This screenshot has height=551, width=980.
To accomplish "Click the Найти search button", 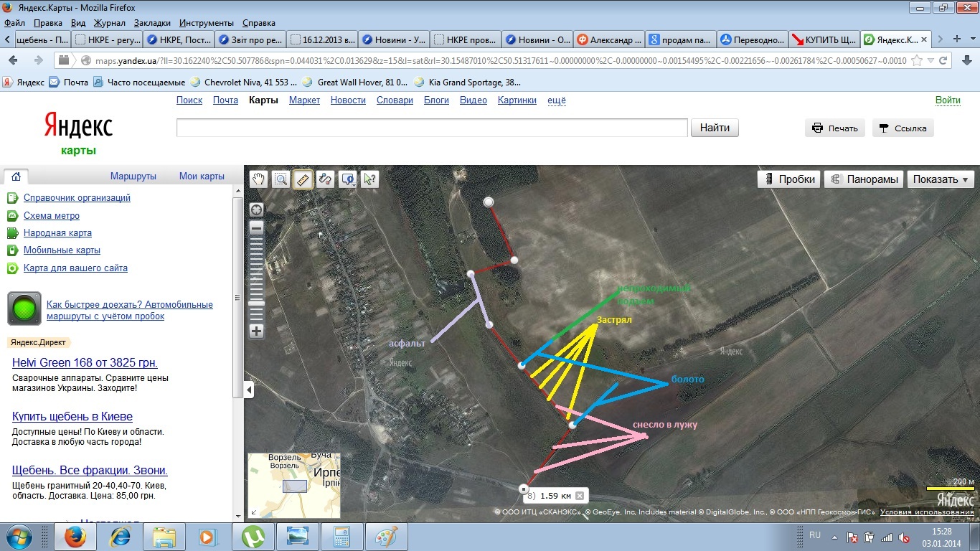I will coord(715,128).
